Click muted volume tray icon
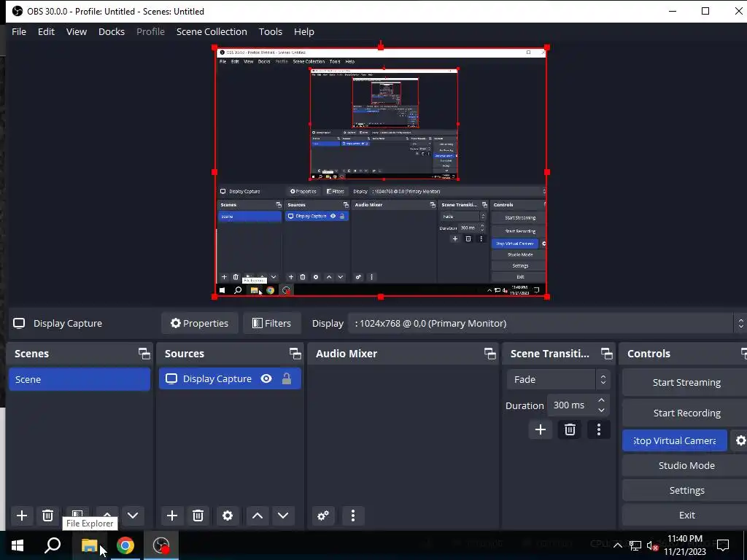The width and height of the screenshot is (747, 560). (652, 545)
